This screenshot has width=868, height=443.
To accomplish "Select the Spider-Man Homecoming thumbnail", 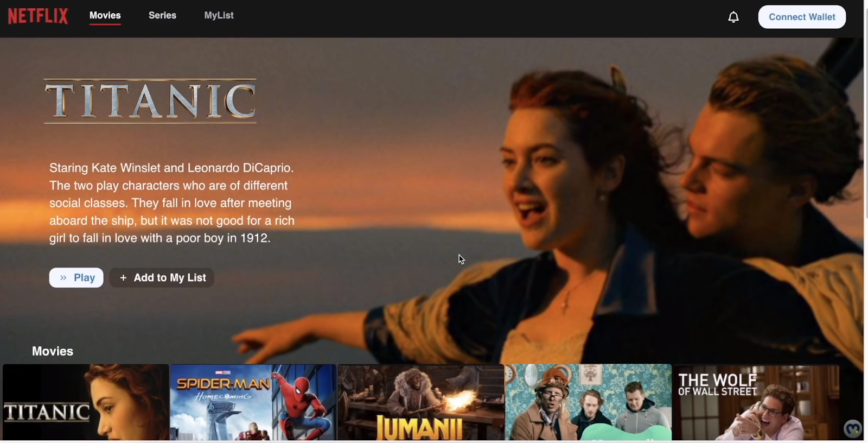I will tap(253, 402).
